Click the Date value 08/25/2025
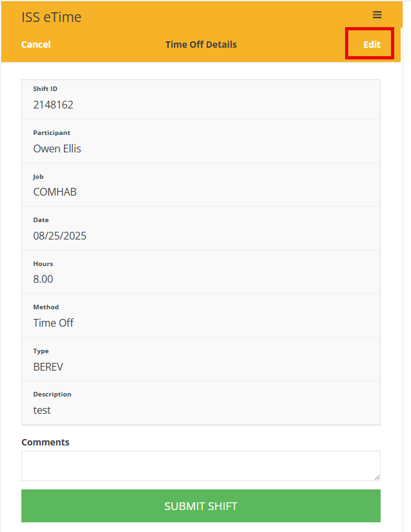The height and width of the screenshot is (532, 411). coord(60,236)
